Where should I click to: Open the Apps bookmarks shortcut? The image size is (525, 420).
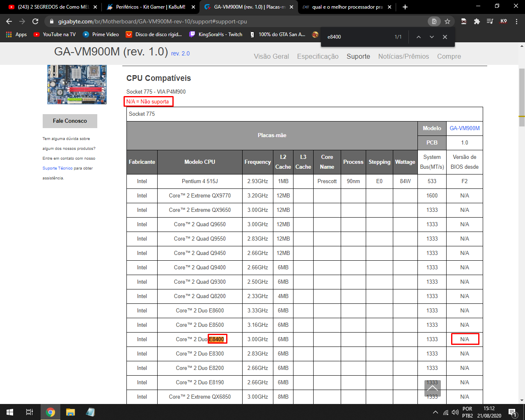tap(16, 34)
